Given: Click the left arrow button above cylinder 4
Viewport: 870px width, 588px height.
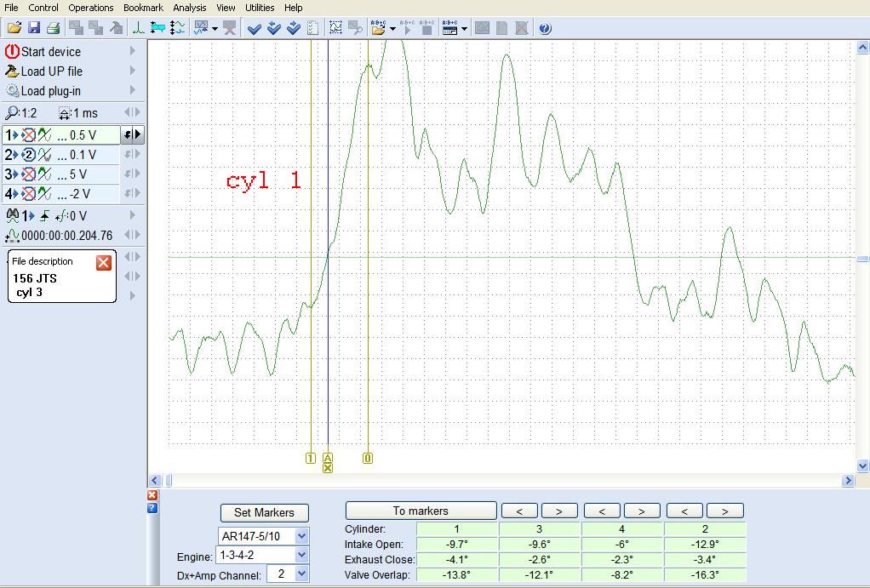Looking at the screenshot, I should 602,511.
